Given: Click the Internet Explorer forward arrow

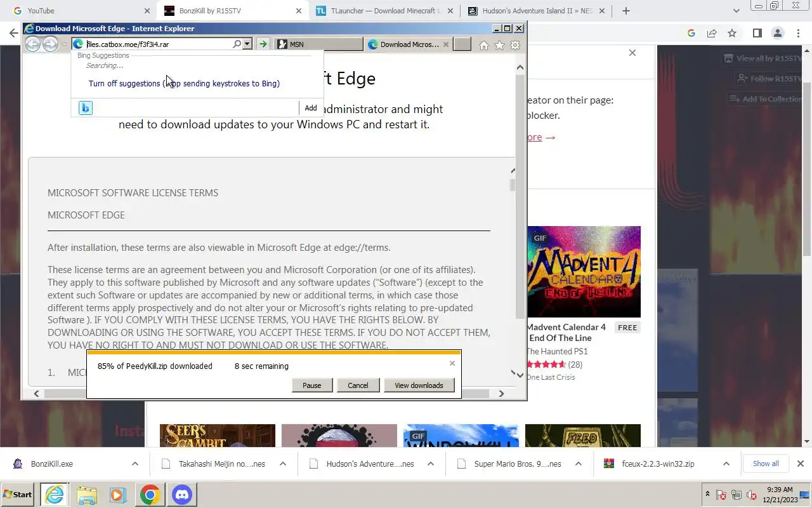Looking at the screenshot, I should pyautogui.click(x=50, y=44).
